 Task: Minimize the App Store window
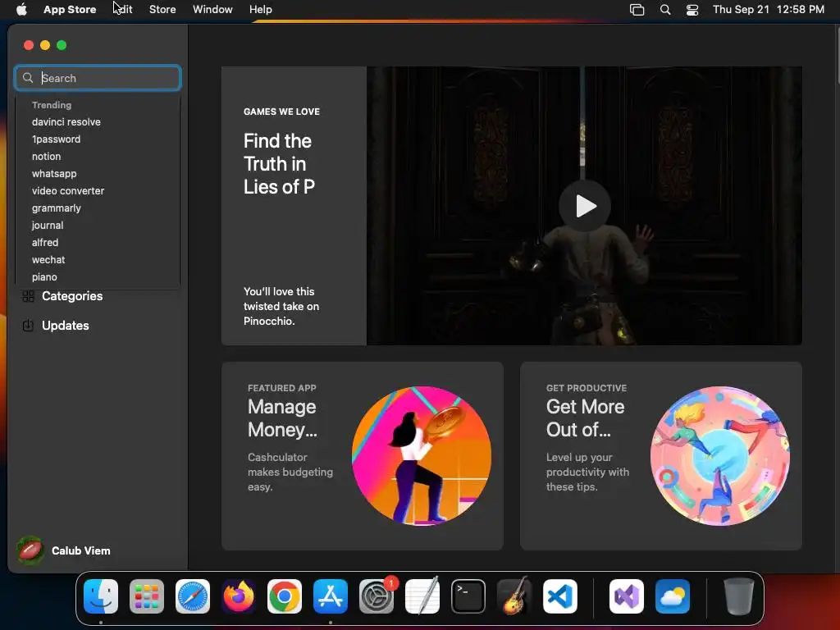click(x=45, y=45)
